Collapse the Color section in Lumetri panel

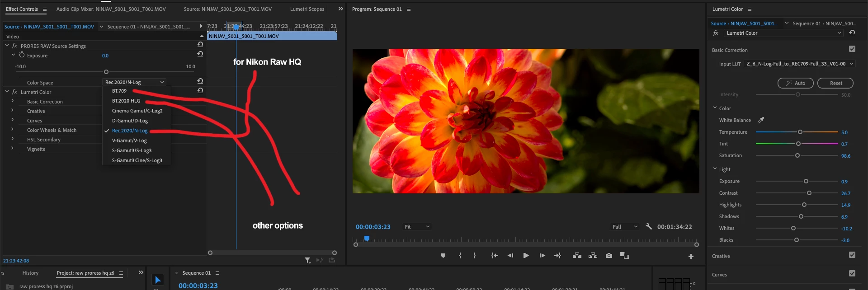point(715,108)
